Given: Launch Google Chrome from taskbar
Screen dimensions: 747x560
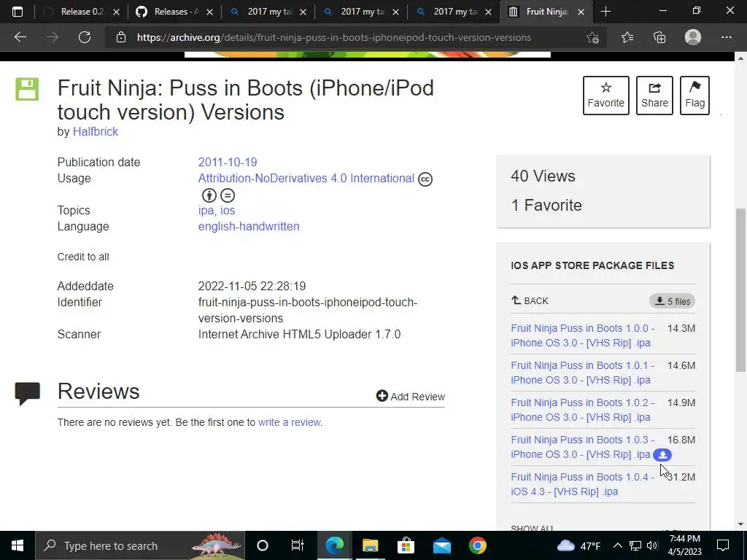Looking at the screenshot, I should tap(477, 545).
